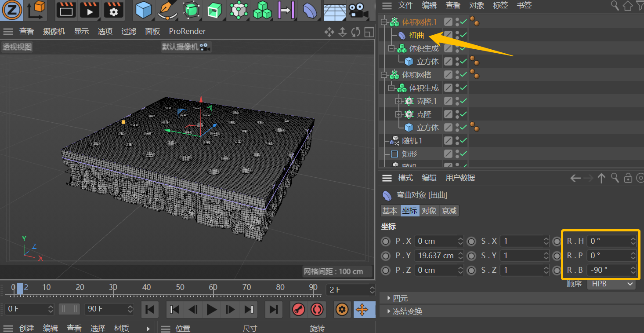The width and height of the screenshot is (644, 333).
Task: Click the orange move keyframe selection icon
Action: pos(362,310)
